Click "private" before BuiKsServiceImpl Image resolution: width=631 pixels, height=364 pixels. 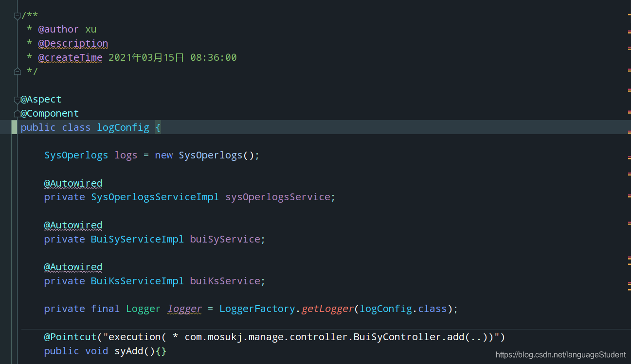(65, 281)
